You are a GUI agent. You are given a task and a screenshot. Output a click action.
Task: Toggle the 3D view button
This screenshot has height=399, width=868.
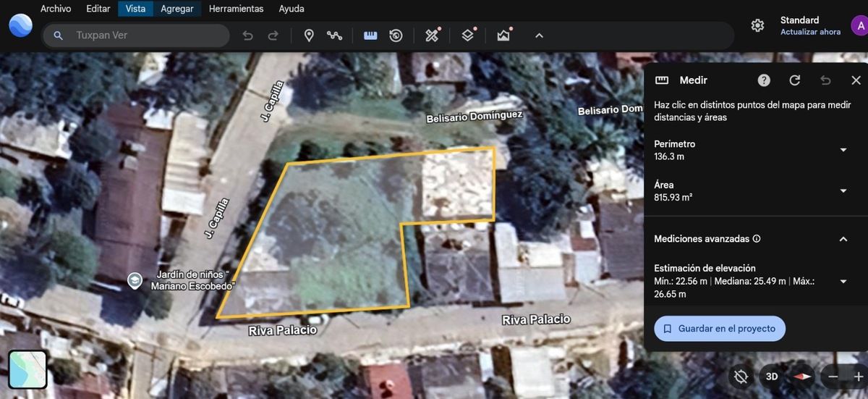tap(772, 377)
